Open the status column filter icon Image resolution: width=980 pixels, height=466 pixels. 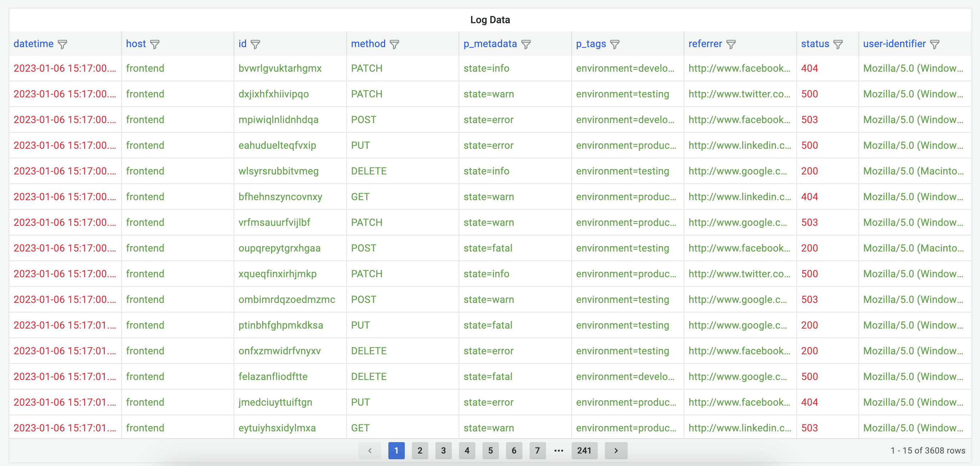click(838, 45)
